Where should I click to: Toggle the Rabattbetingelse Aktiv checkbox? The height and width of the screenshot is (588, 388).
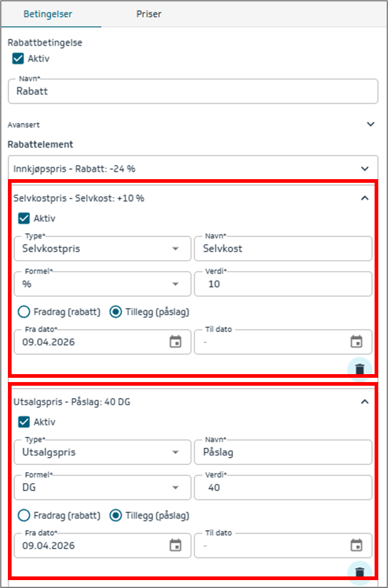[18, 58]
